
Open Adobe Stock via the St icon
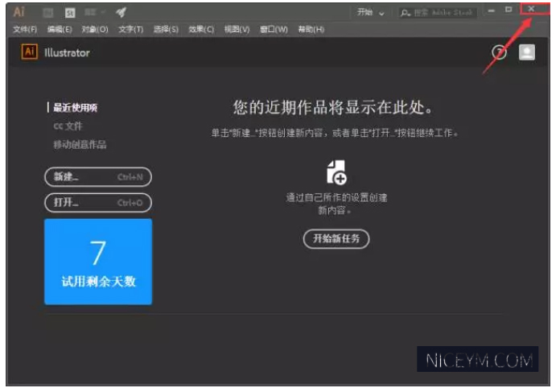[70, 13]
